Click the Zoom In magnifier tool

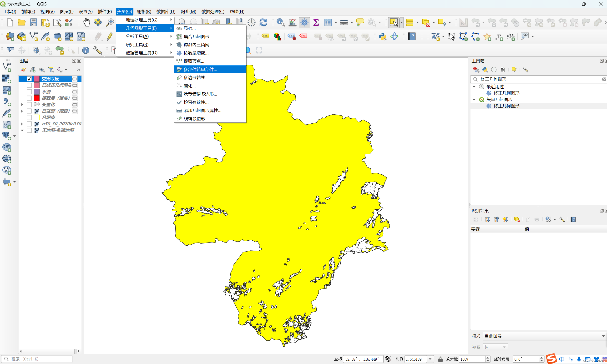click(x=110, y=23)
